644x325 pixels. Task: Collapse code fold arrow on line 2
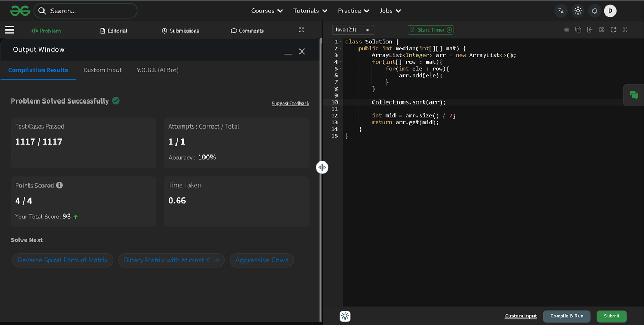click(341, 48)
